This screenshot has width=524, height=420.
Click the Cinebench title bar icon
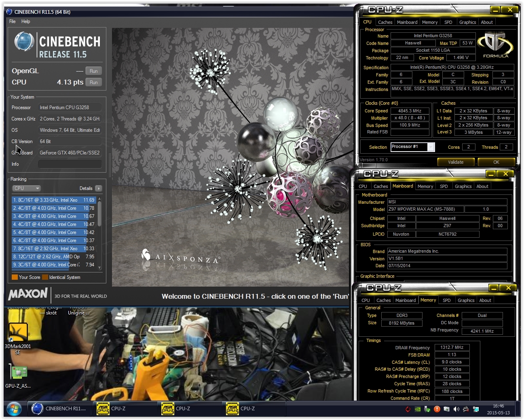(9, 12)
